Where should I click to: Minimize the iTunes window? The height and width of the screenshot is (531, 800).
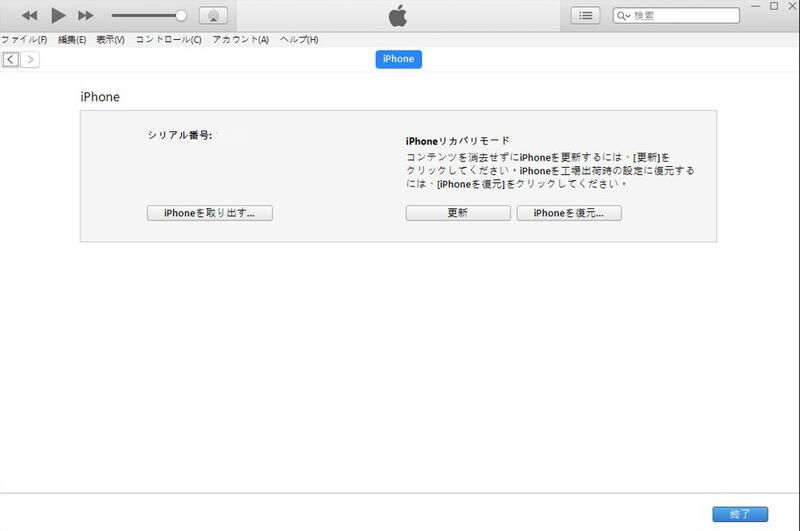click(x=756, y=6)
